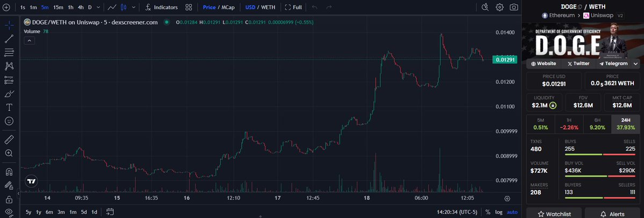Set range to 6m
The height and width of the screenshot is (218, 644).
pos(49,212)
